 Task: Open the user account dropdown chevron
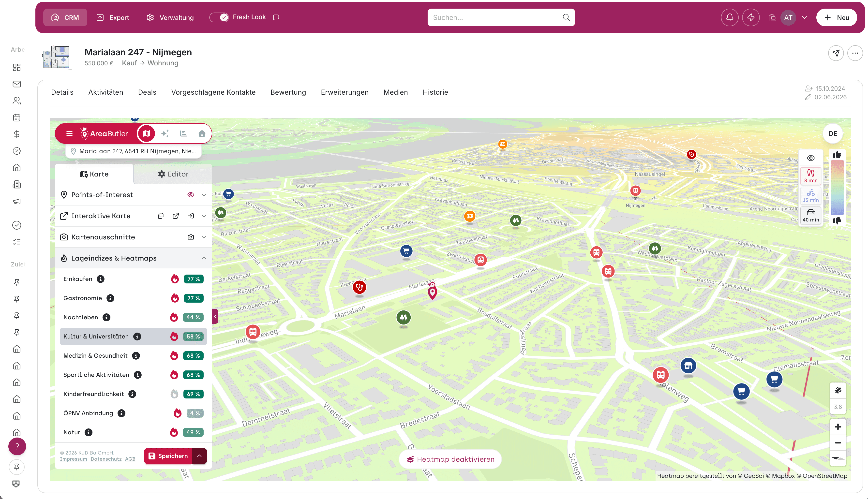[x=805, y=17]
